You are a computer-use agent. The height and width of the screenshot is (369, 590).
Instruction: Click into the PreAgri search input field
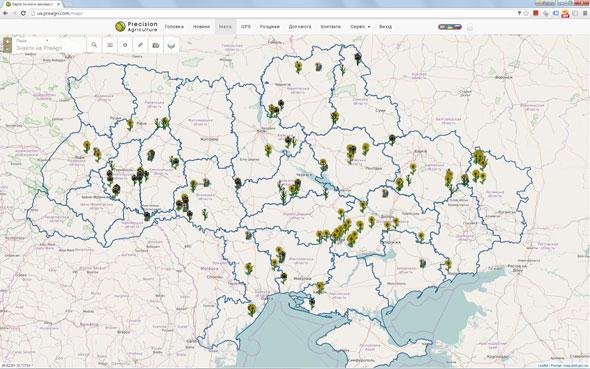[49, 48]
